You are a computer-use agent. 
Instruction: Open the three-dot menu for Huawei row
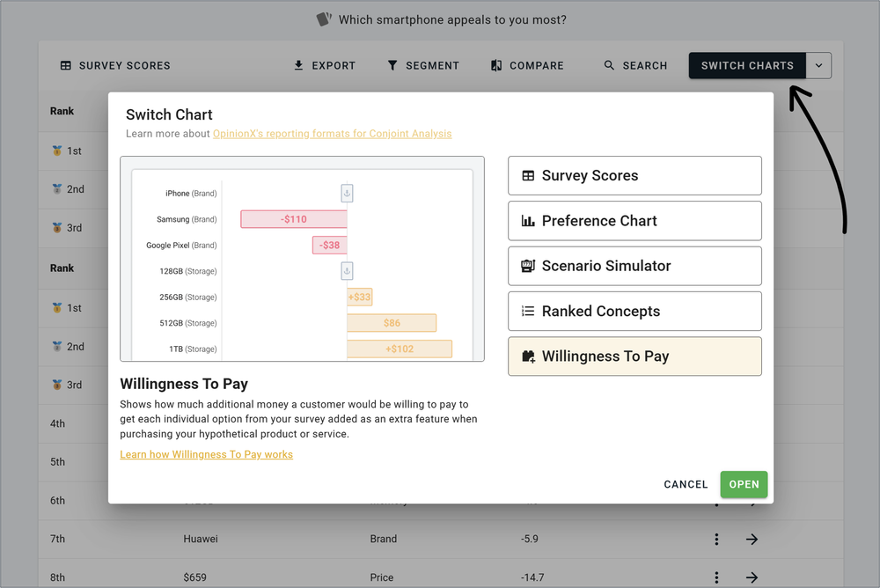click(x=716, y=539)
